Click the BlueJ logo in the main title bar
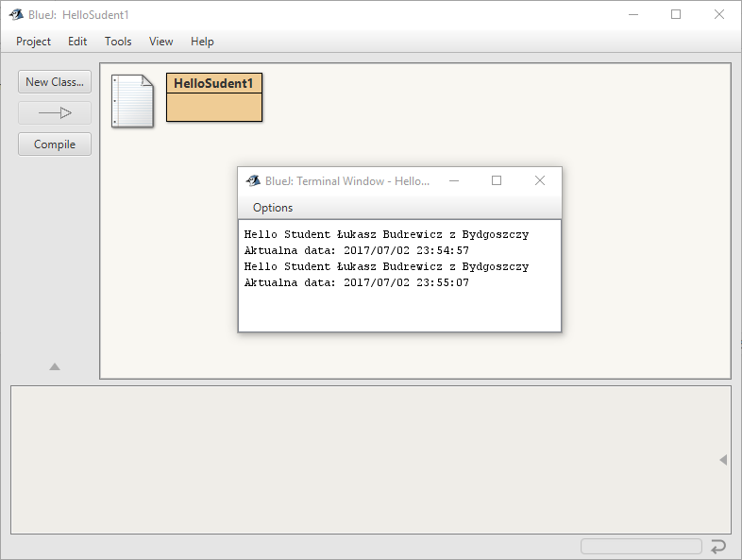Viewport: 742px width, 560px height. pos(16,15)
